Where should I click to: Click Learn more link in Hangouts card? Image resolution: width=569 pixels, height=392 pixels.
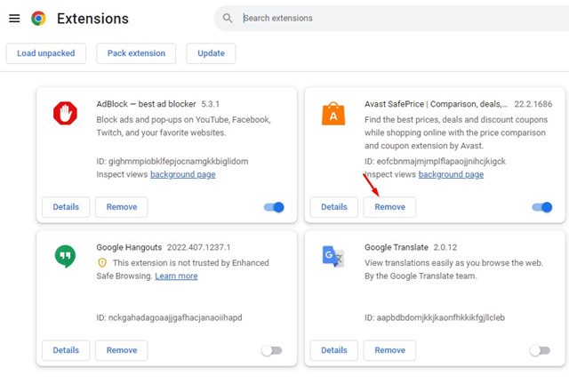[x=176, y=276]
